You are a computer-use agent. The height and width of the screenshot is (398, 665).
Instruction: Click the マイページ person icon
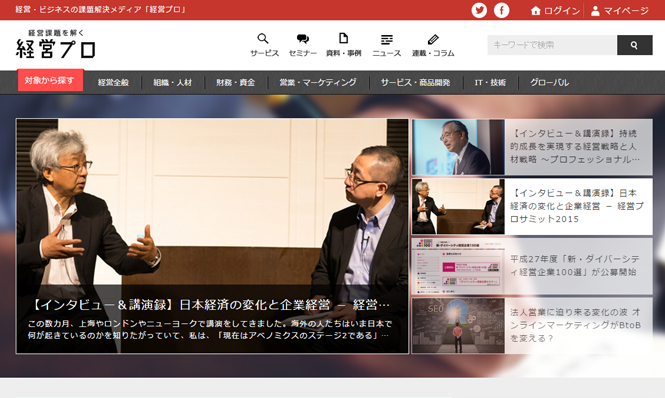click(595, 11)
